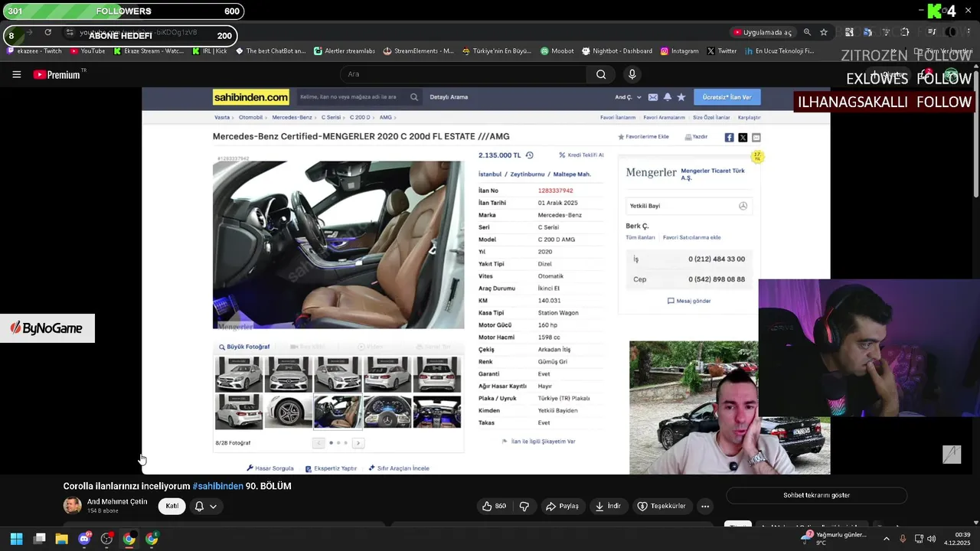980x551 pixels.
Task: Open the ekazeee - Twitch bookmark
Action: point(34,51)
